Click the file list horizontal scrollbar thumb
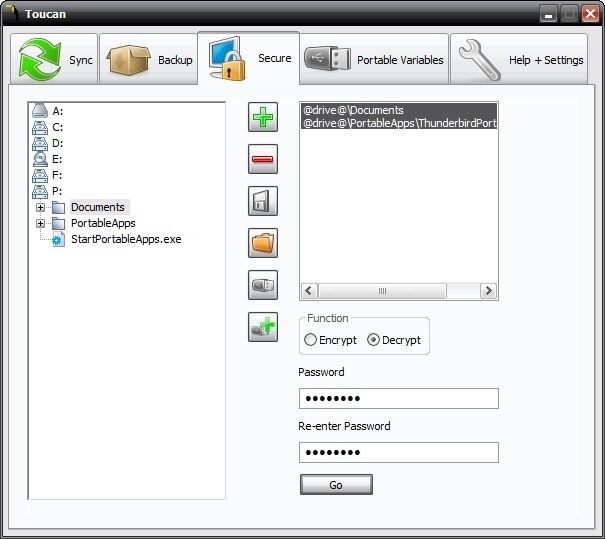Image resolution: width=605 pixels, height=539 pixels. pos(382,291)
